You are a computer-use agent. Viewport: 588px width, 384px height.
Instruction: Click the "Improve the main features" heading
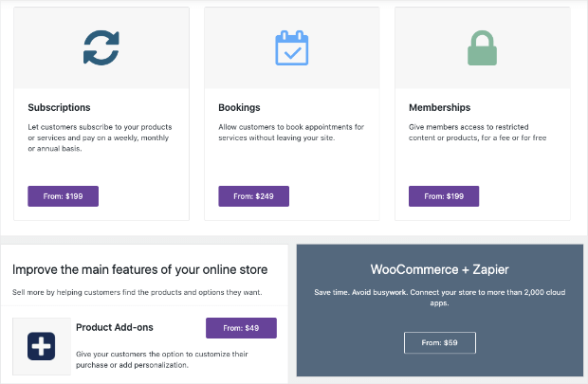click(x=139, y=269)
